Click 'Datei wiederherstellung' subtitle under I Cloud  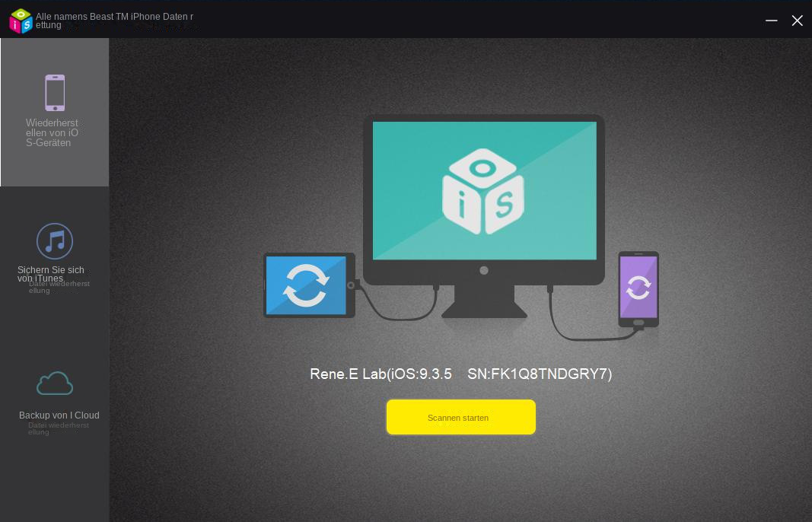pyautogui.click(x=59, y=428)
